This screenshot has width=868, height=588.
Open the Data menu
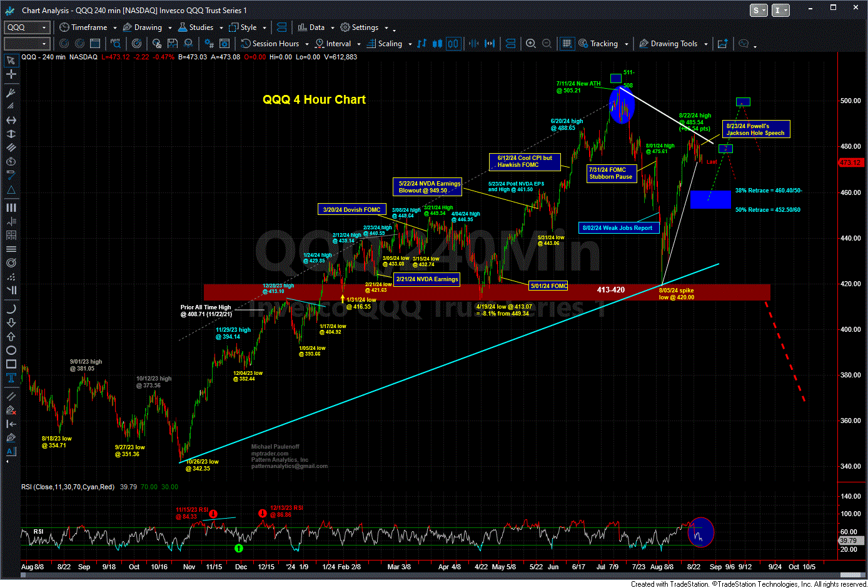pyautogui.click(x=311, y=27)
